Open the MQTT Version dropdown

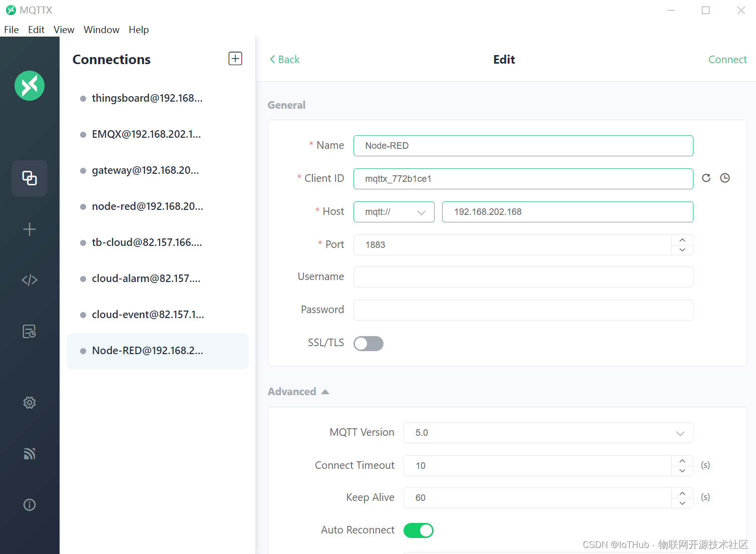(x=548, y=433)
